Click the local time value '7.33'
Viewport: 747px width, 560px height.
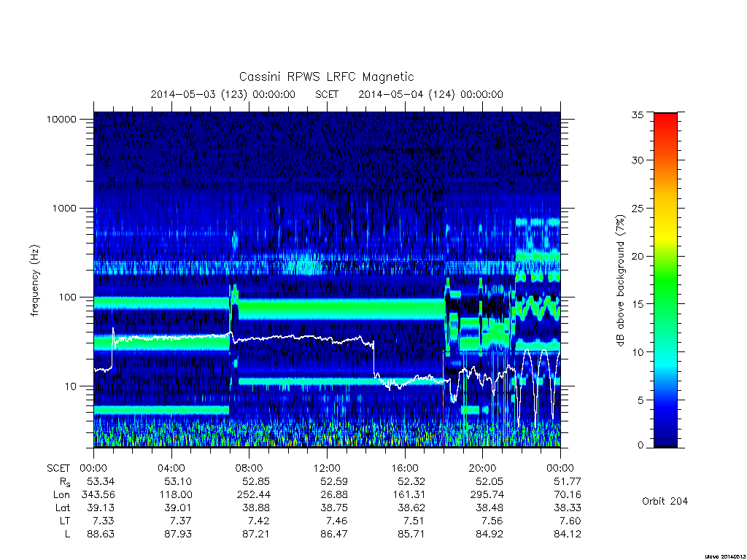coord(104,521)
